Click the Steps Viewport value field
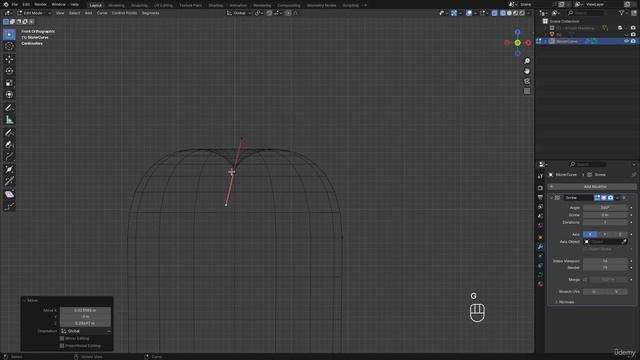Viewport: 640px width, 360px height. pos(605,261)
